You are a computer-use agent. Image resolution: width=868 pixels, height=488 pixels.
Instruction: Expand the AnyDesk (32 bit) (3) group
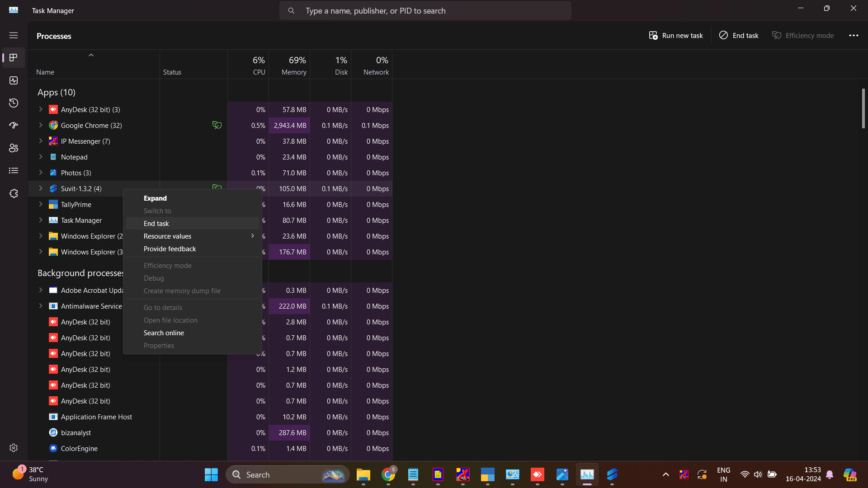point(41,109)
